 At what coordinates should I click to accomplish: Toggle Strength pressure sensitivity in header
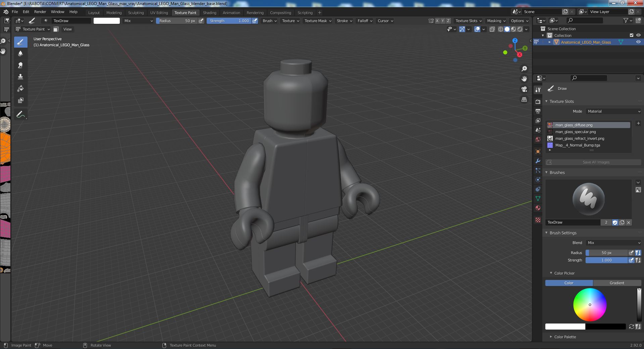tap(255, 21)
